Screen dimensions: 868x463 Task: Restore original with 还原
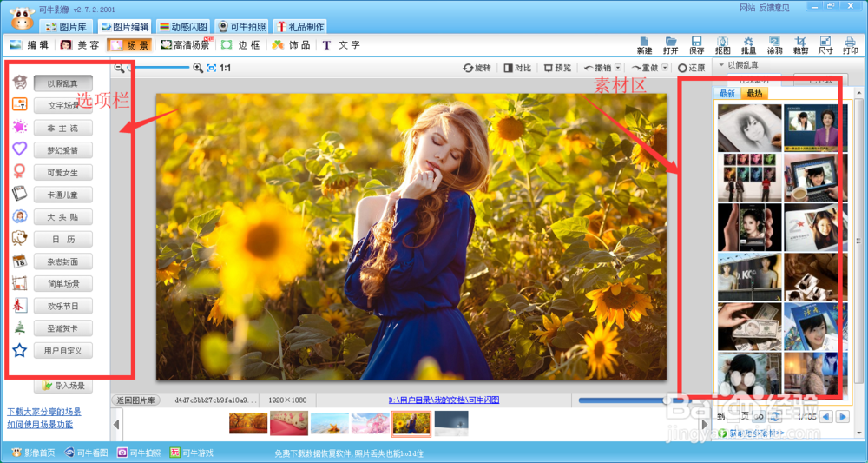click(x=692, y=68)
